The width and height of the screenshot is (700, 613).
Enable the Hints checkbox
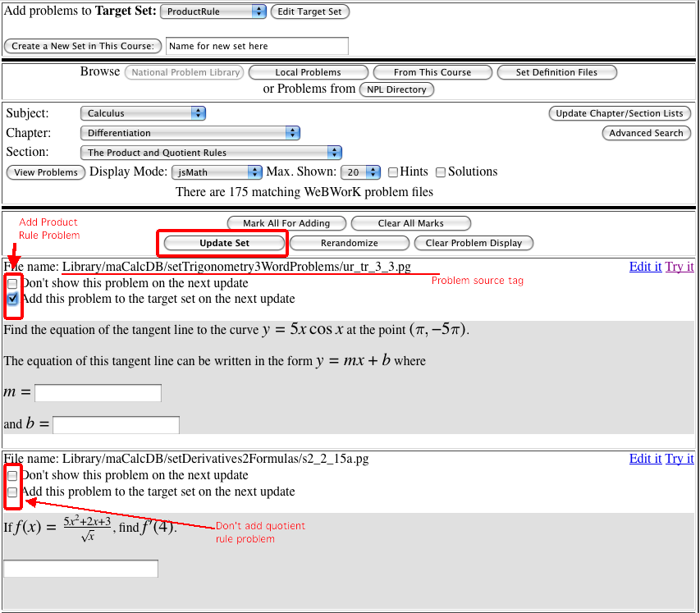tap(393, 172)
